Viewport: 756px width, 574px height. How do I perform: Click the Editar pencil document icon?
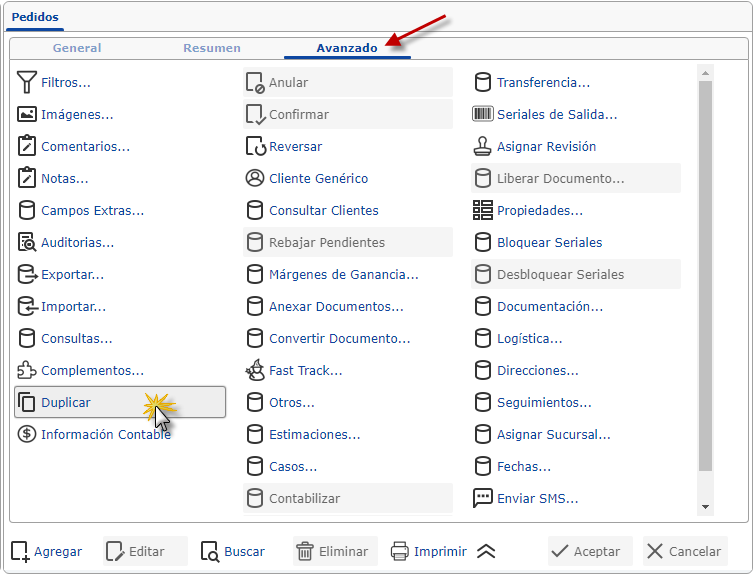coord(115,551)
